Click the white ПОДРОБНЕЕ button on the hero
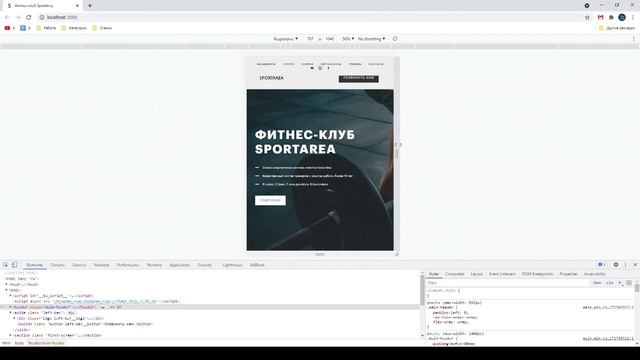The width and height of the screenshot is (640, 360). tap(270, 200)
